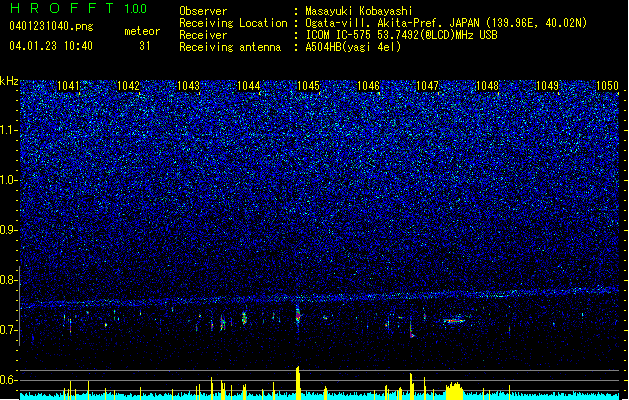The width and height of the screenshot is (629, 400).
Task: Click the 1050 time axis label
Action: click(607, 86)
